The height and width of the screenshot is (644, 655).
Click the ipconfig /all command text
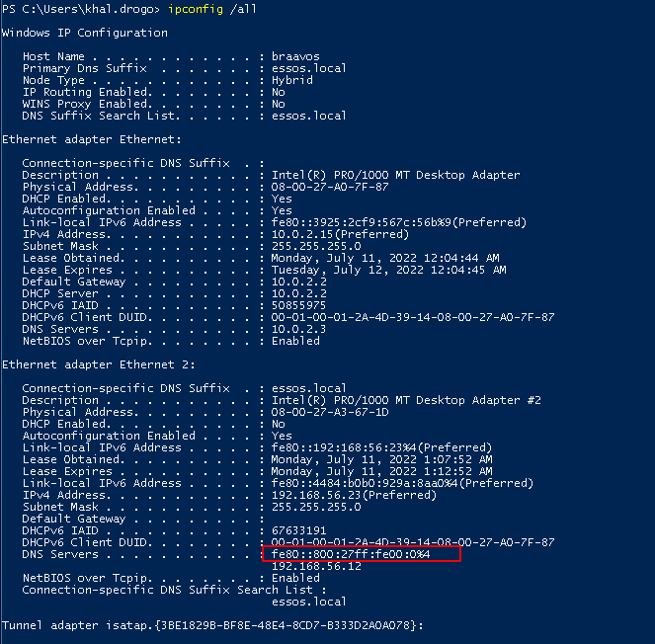point(212,9)
